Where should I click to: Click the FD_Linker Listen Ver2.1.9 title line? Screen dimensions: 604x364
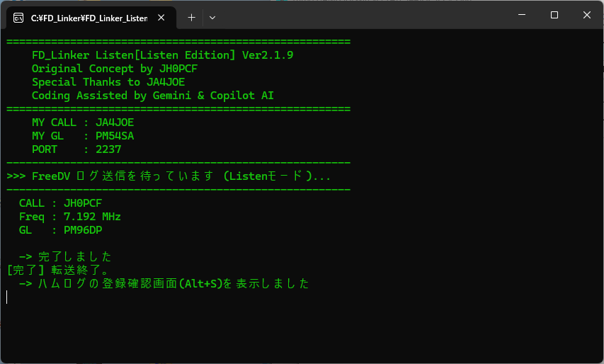tap(163, 55)
